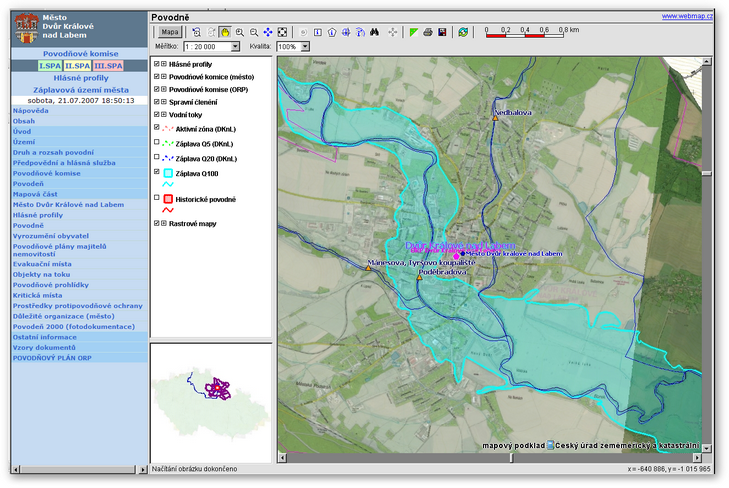Open the III.SPA flood level link
The image size is (729, 488).
coord(108,66)
